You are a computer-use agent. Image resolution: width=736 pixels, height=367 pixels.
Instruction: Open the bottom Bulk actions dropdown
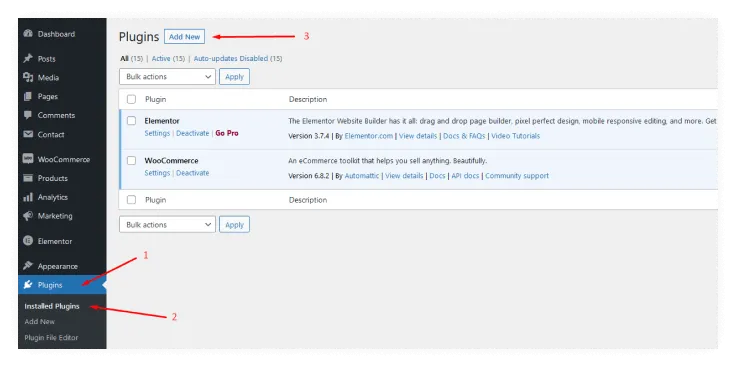pyautogui.click(x=168, y=224)
